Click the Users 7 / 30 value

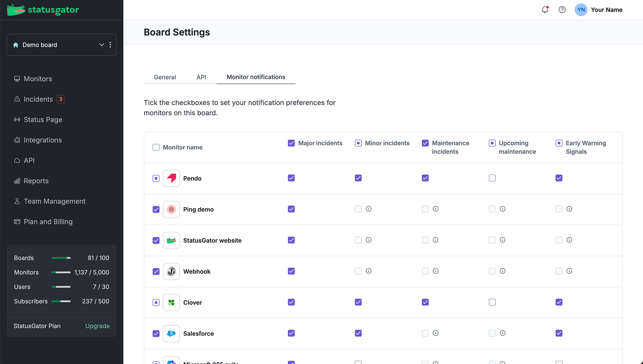(x=101, y=287)
